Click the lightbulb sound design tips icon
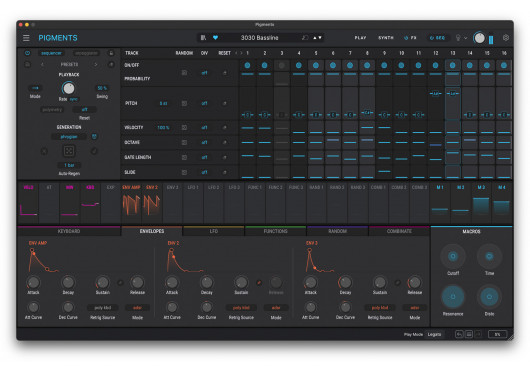This screenshot has height=371, width=530. pos(458,38)
